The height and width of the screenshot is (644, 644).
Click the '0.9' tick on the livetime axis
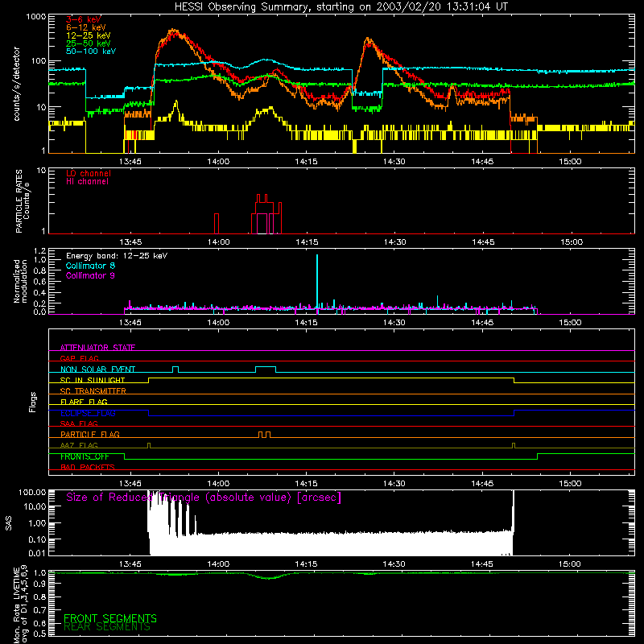[39, 583]
